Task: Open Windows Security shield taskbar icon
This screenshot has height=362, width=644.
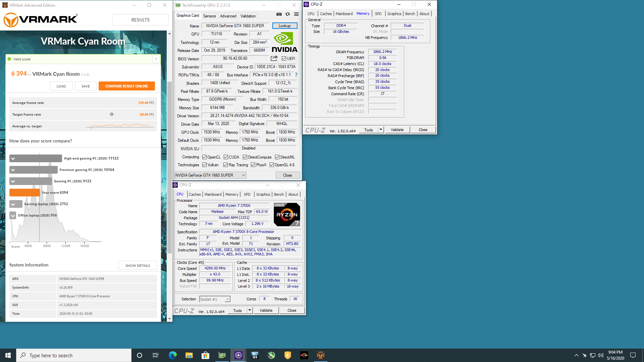Action: coord(288,355)
